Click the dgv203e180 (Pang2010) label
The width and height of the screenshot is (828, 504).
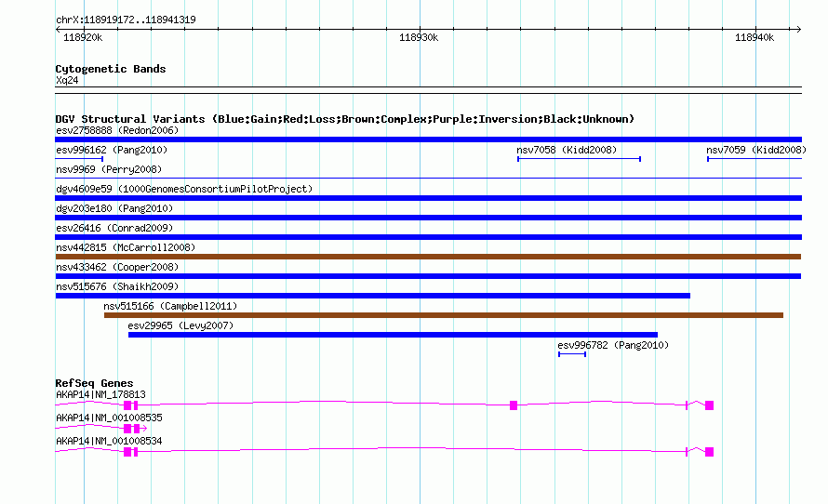click(x=114, y=208)
